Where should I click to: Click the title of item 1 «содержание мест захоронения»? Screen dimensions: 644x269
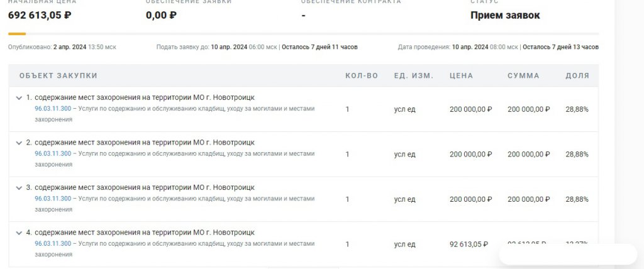[x=144, y=97]
